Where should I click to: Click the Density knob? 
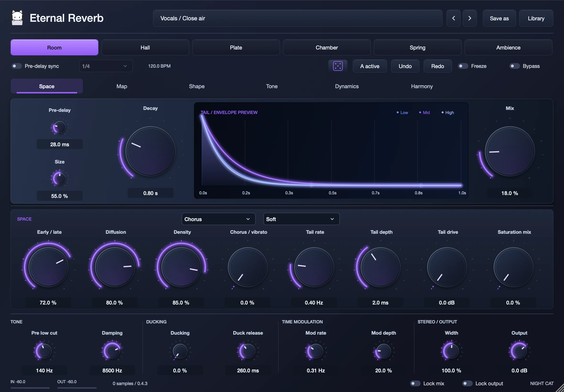click(181, 267)
